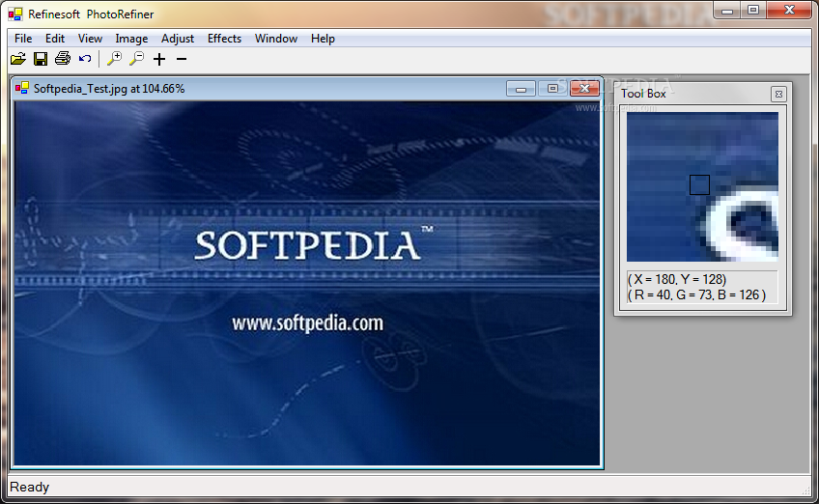The image size is (819, 504).
Task: Maximize the Softpedia_Test.jpg document window
Action: click(552, 89)
